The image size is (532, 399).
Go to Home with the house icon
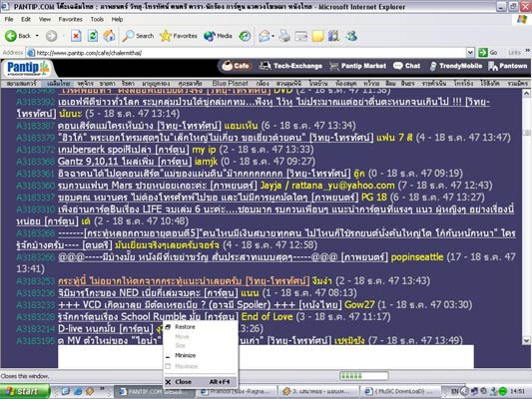coord(109,36)
